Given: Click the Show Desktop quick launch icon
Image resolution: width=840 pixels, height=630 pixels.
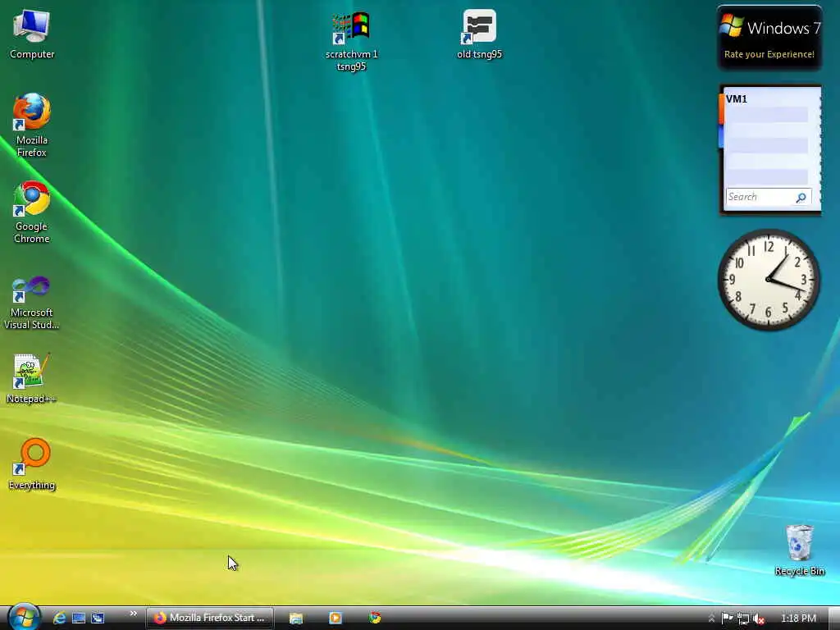Looking at the screenshot, I should tap(79, 619).
